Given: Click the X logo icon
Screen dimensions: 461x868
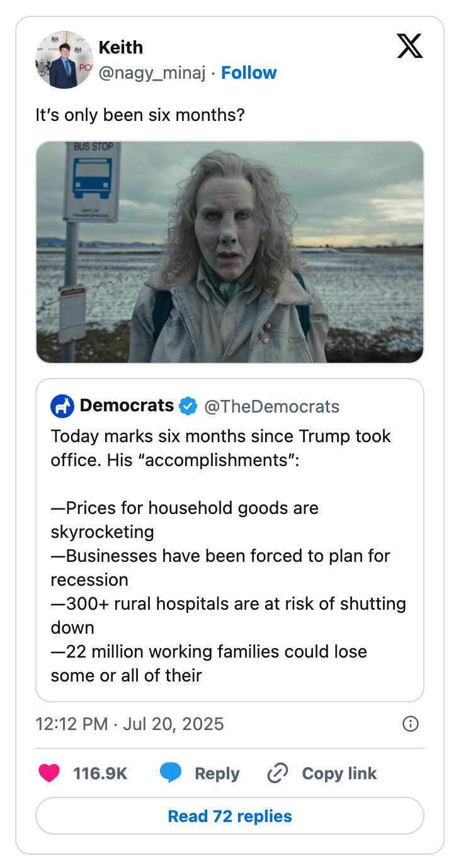Looking at the screenshot, I should point(409,46).
